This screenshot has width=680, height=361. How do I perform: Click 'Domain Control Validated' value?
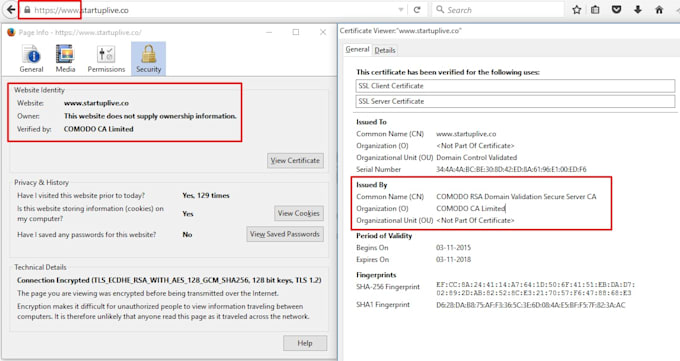click(477, 158)
